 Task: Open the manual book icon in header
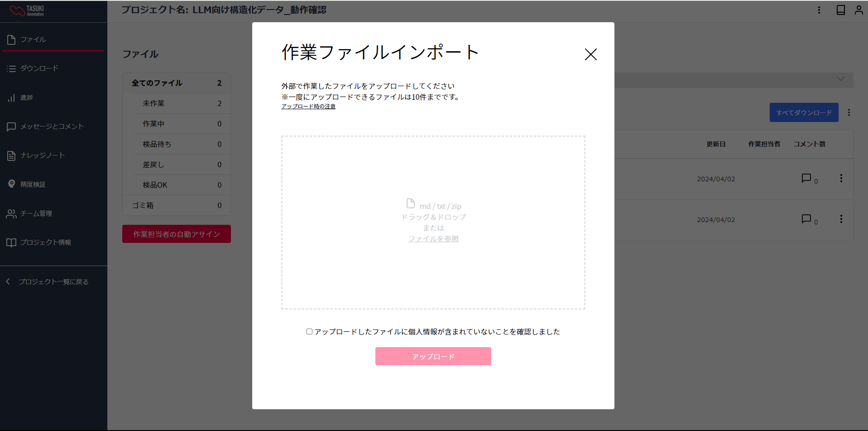(841, 10)
